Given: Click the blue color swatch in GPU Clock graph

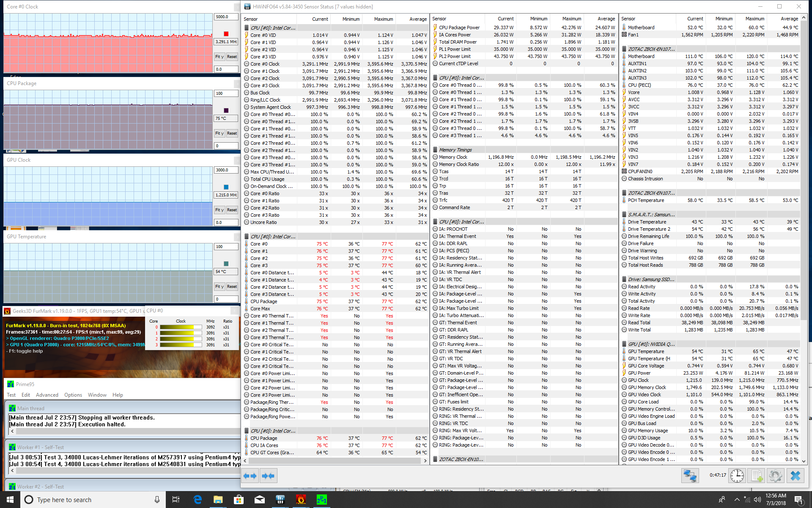Looking at the screenshot, I should pyautogui.click(x=226, y=187).
